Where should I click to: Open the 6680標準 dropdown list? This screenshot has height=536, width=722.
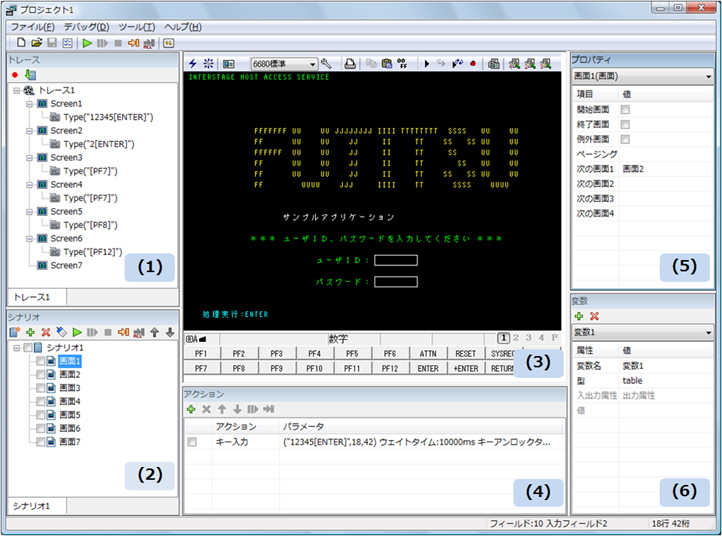click(312, 63)
